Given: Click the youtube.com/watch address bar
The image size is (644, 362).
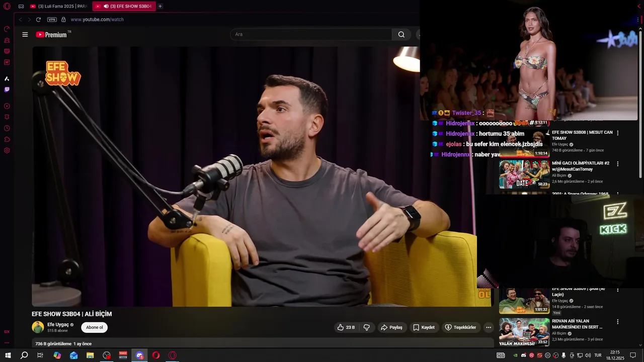Looking at the screenshot, I should coord(97,20).
